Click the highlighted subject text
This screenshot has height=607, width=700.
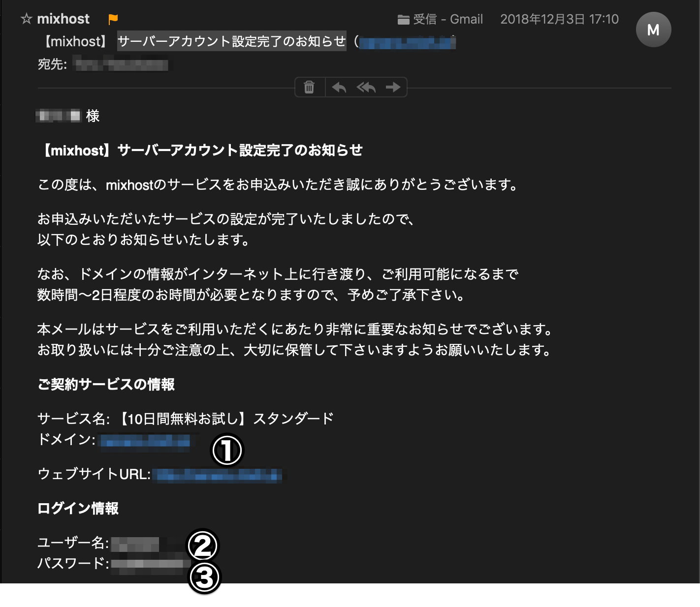[x=231, y=41]
